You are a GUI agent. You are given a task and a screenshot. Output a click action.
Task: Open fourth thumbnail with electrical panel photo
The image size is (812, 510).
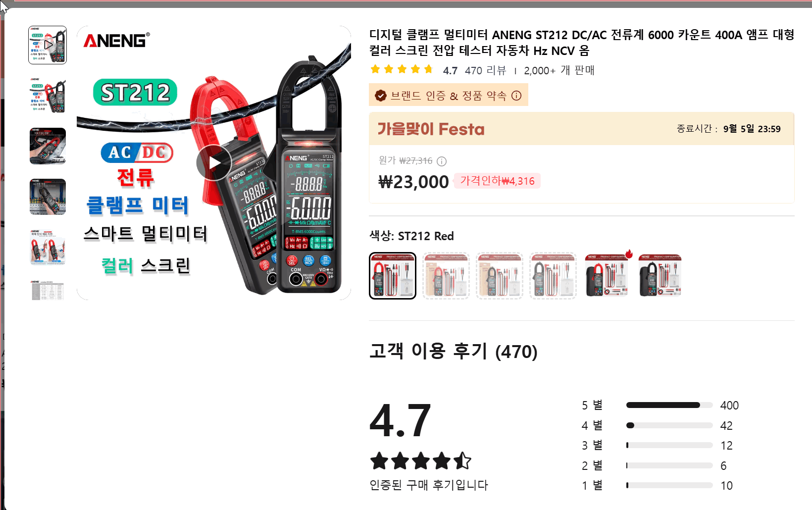[x=48, y=197]
